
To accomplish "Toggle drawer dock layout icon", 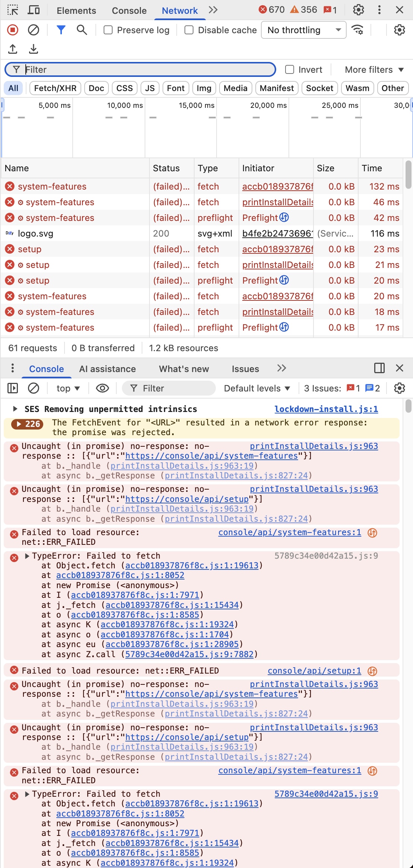I will pos(379,368).
